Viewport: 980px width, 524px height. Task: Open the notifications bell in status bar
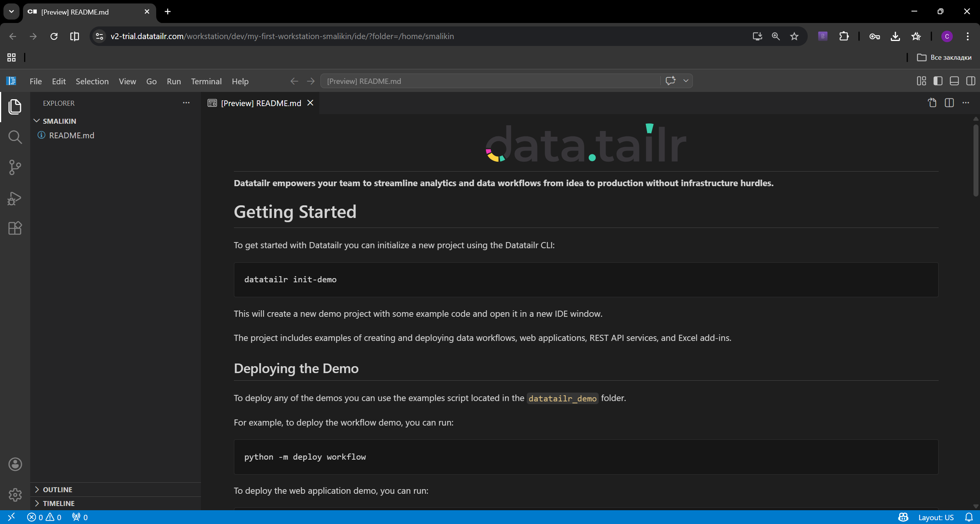[969, 517]
